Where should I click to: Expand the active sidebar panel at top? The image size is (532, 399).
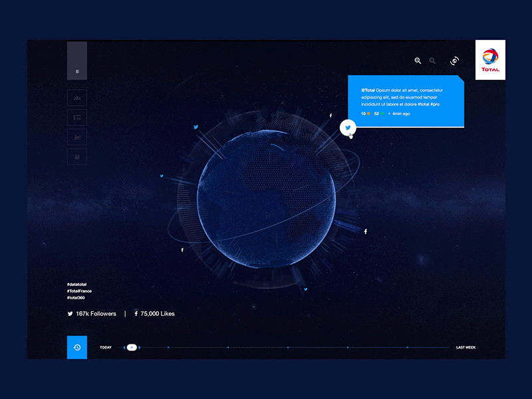77,60
